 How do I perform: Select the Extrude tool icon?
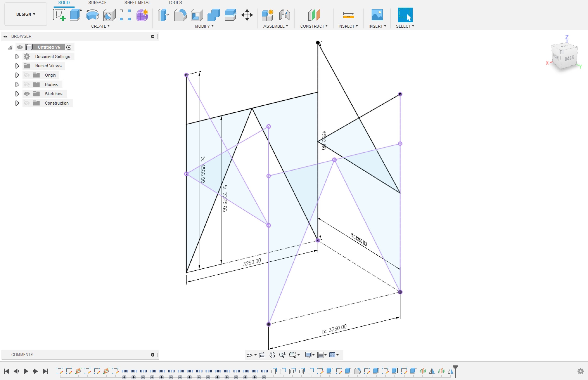click(x=76, y=15)
